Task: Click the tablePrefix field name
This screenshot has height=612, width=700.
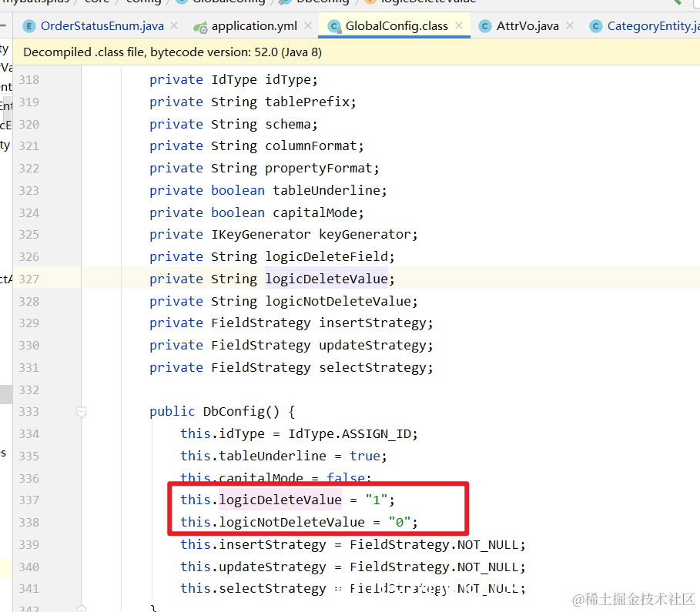Action: [x=307, y=102]
